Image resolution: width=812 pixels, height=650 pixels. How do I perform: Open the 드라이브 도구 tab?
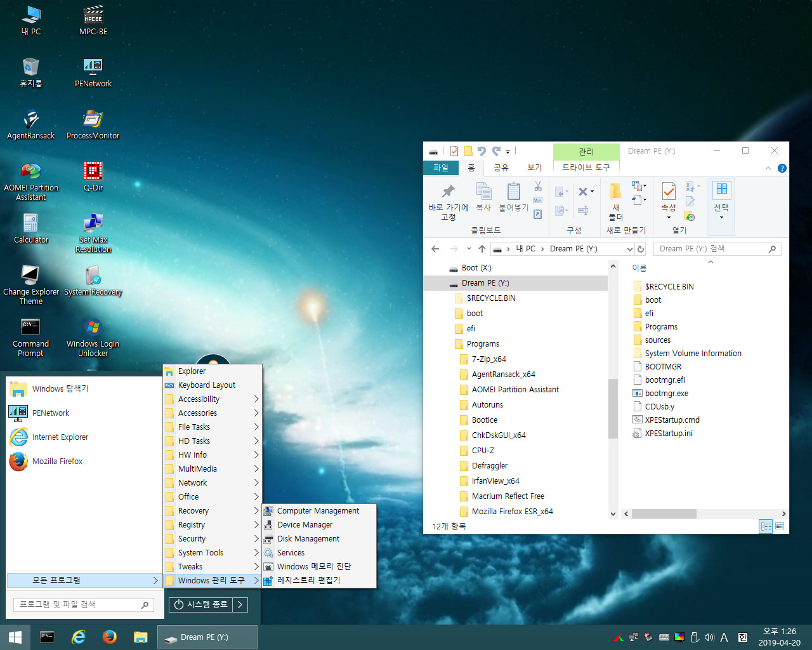point(586,168)
